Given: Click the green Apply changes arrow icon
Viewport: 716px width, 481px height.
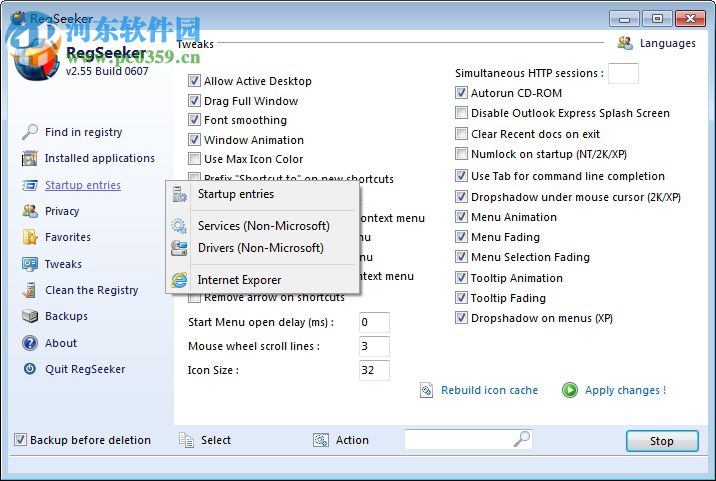Looking at the screenshot, I should [570, 390].
